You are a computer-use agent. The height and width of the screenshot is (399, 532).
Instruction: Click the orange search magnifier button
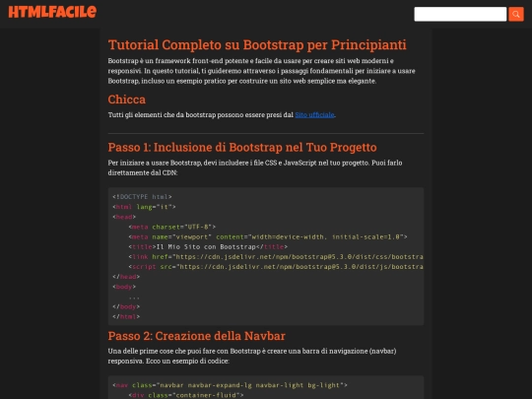tap(515, 14)
